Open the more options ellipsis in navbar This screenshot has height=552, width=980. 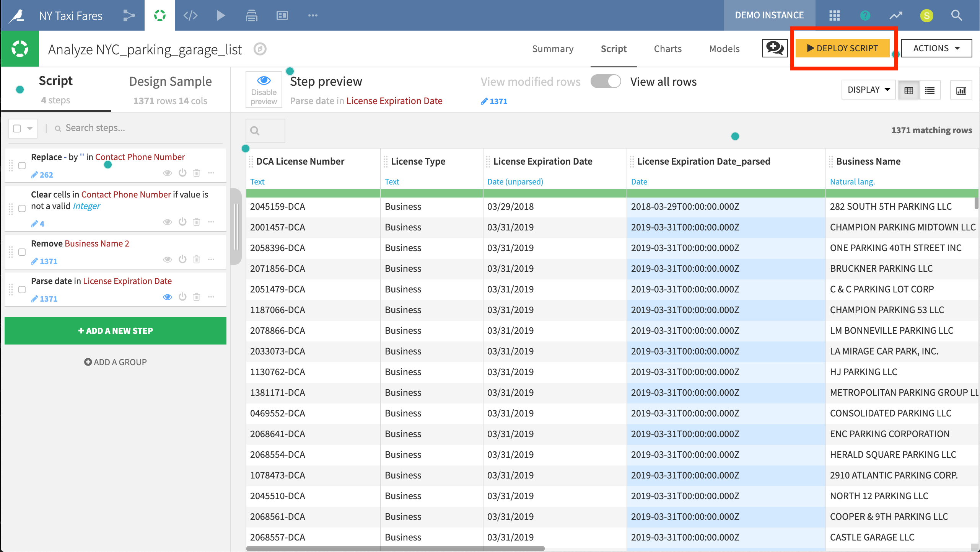click(x=313, y=15)
